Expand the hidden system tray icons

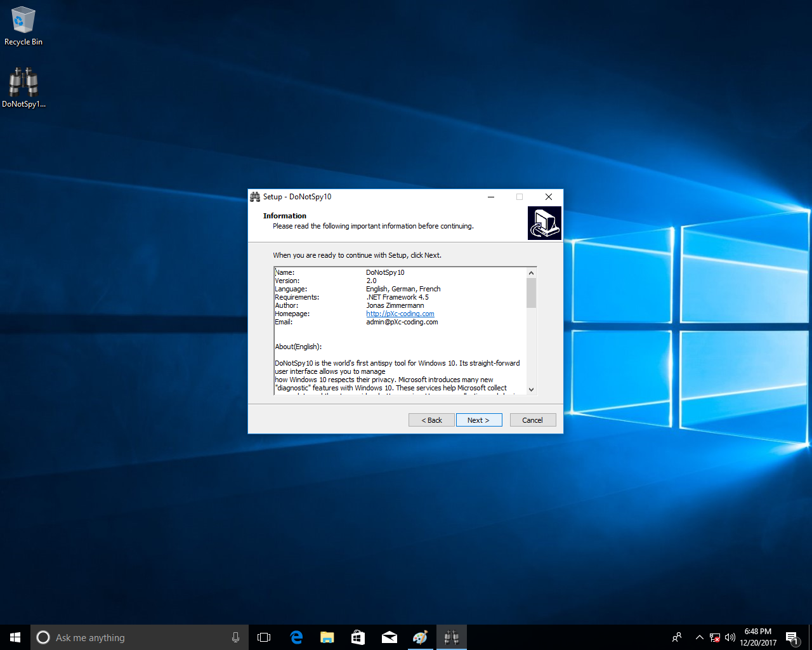[699, 637]
